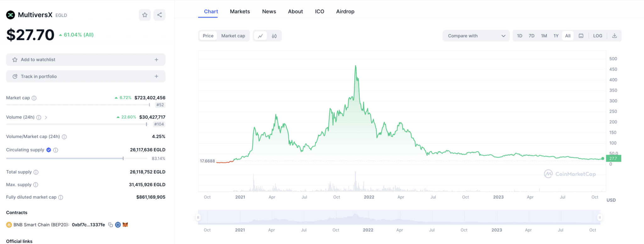Open the News tab
This screenshot has width=644, height=244.
[269, 11]
